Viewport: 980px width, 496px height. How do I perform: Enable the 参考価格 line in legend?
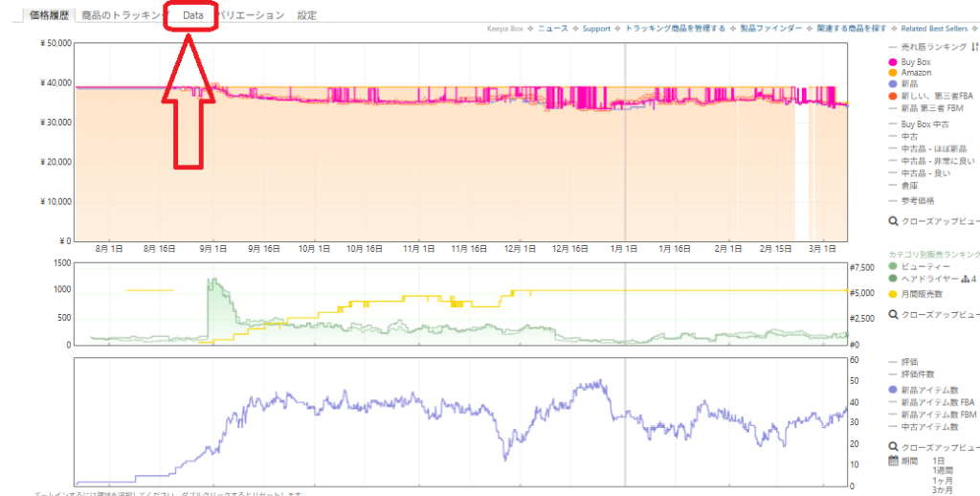click(917, 200)
